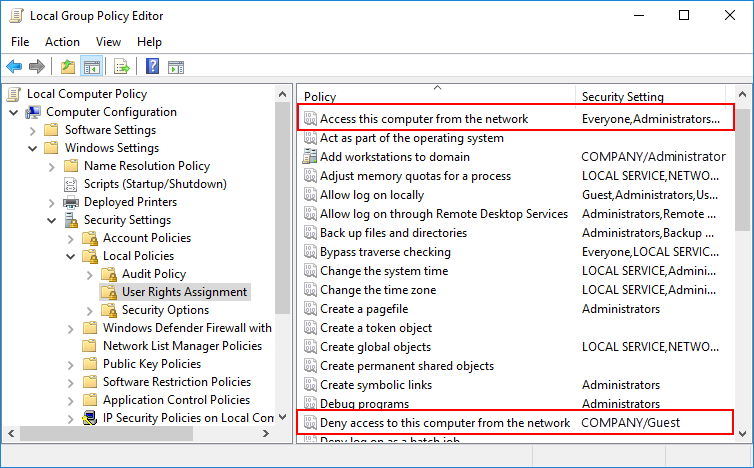This screenshot has width=754, height=468.
Task: Click the Forward arrow toolbar icon
Action: pos(37,67)
